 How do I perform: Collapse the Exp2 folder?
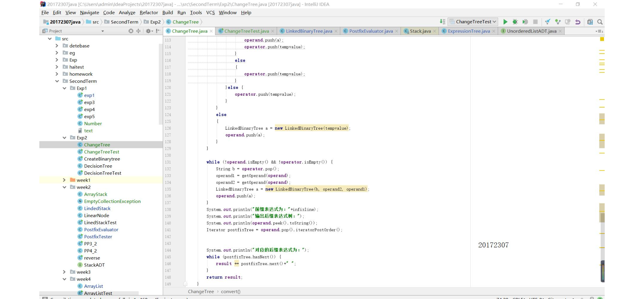[x=64, y=138]
